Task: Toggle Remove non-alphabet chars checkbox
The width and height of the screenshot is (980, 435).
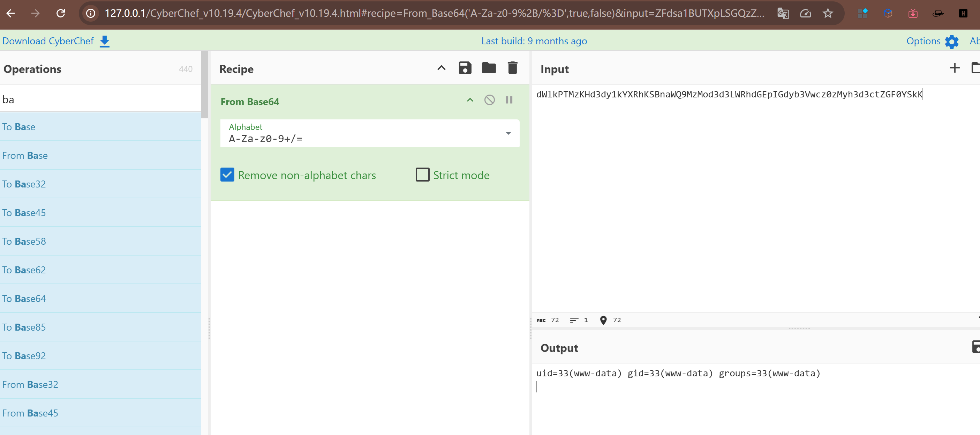Action: click(x=227, y=175)
